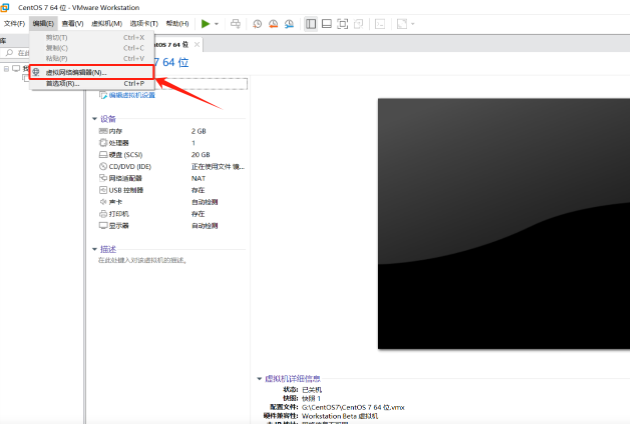The width and height of the screenshot is (630, 433).
Task: Select 首选项(R)... menu entry
Action: pyautogui.click(x=92, y=84)
